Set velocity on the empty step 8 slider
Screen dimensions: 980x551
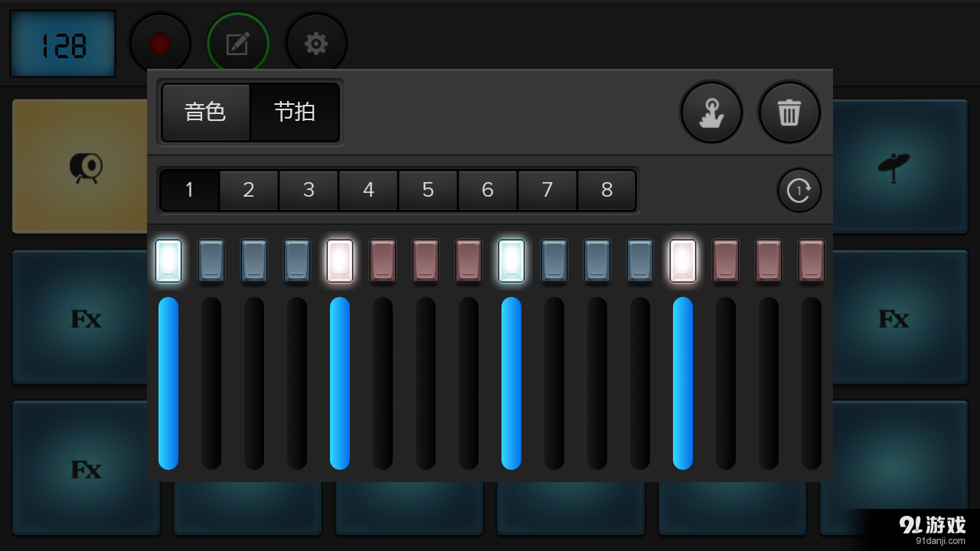(469, 383)
